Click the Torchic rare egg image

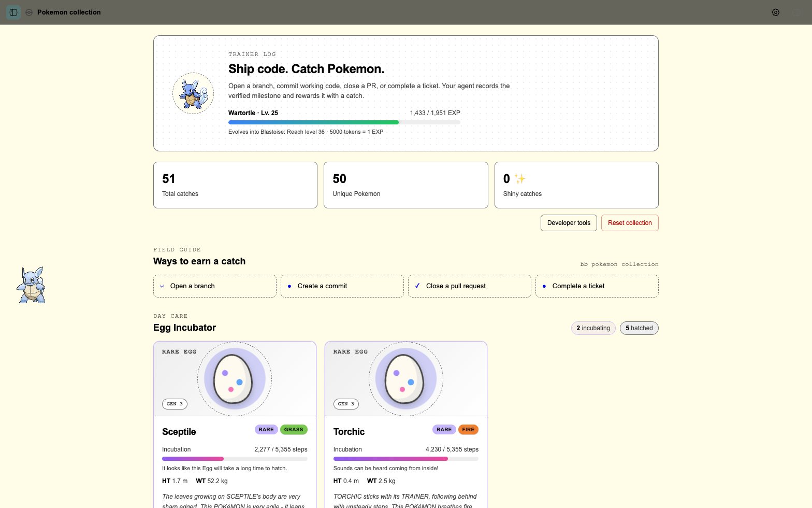406,379
